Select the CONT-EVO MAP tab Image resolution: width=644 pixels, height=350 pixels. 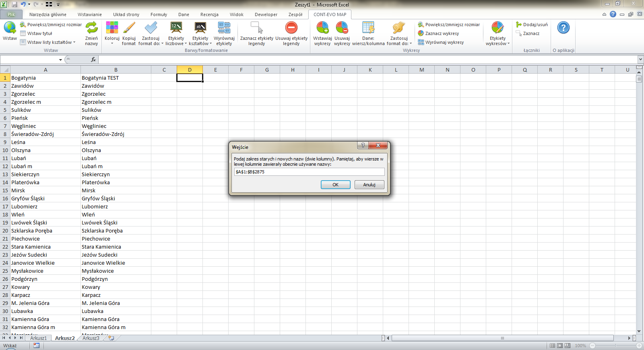click(330, 14)
